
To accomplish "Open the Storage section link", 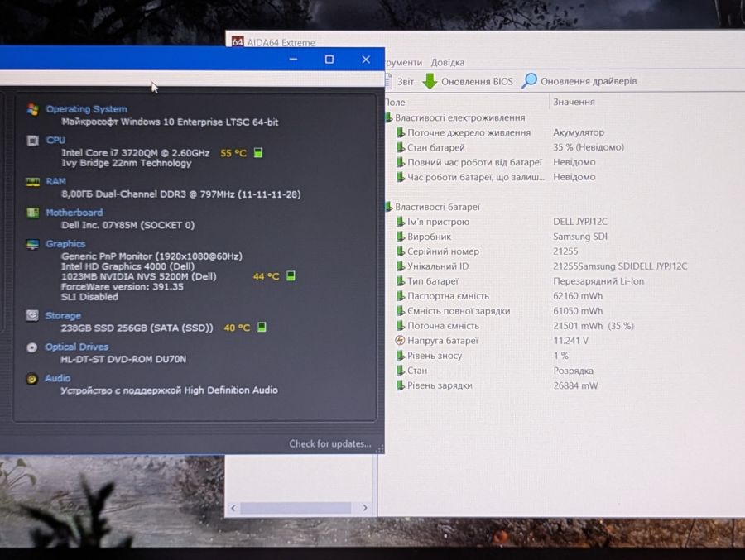I will click(63, 315).
